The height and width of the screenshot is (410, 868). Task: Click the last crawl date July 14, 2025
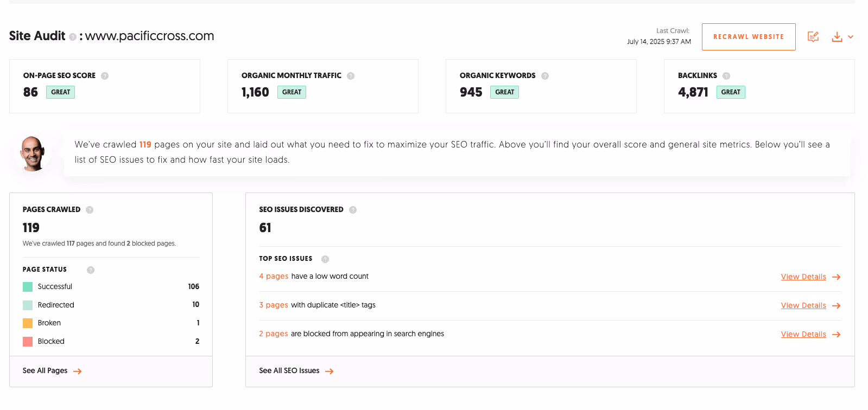tap(659, 42)
